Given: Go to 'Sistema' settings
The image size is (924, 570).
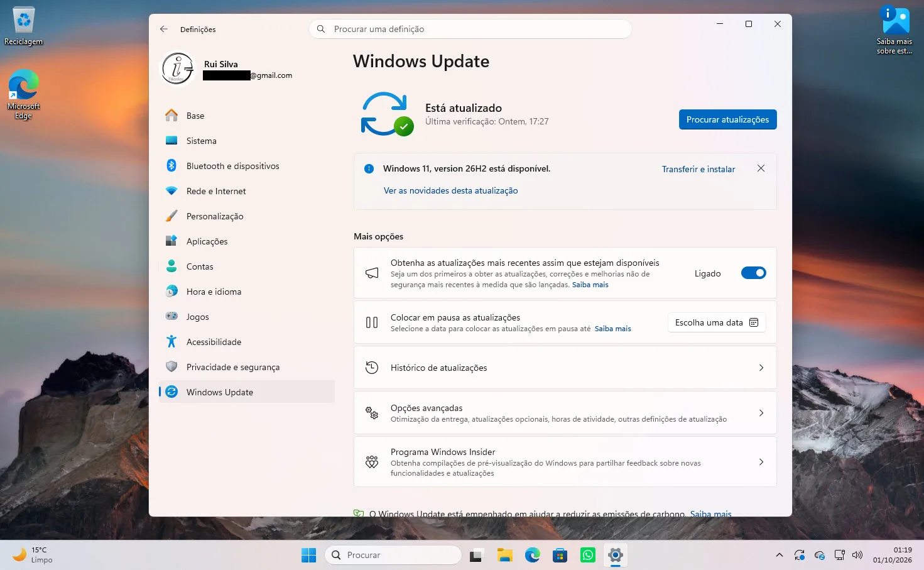Looking at the screenshot, I should pos(247,141).
